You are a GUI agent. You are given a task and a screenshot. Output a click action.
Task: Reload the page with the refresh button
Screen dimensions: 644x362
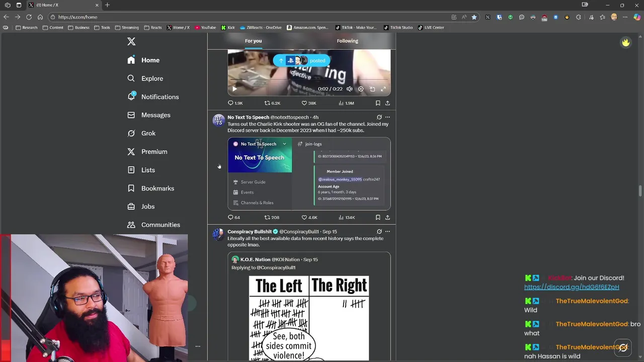pos(29,17)
